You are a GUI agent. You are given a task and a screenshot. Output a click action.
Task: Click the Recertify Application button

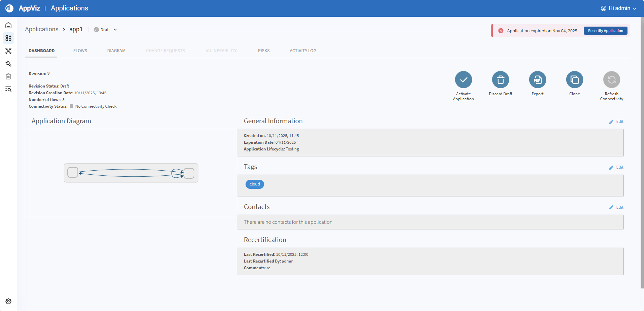click(x=605, y=31)
